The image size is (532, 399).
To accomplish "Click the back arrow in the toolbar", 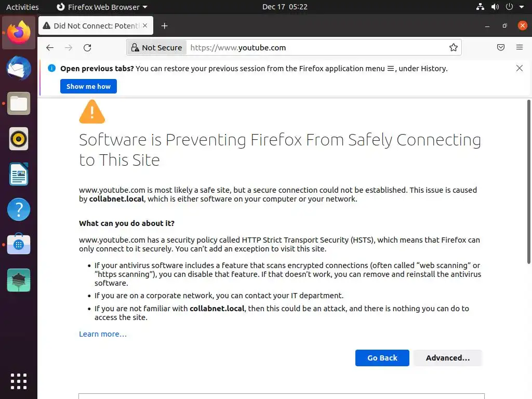I will click(x=50, y=48).
